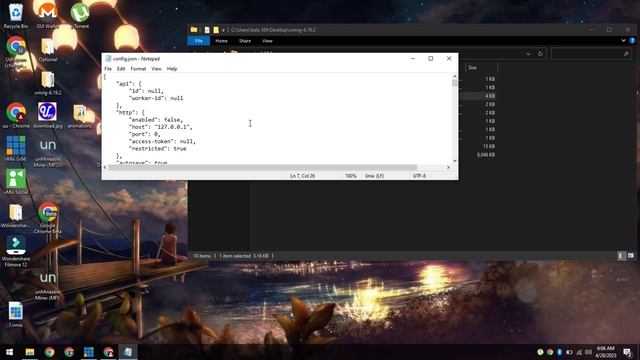The width and height of the screenshot is (640, 360).
Task: Select the uu - Chrome desktop shortcut
Action: [x=16, y=115]
